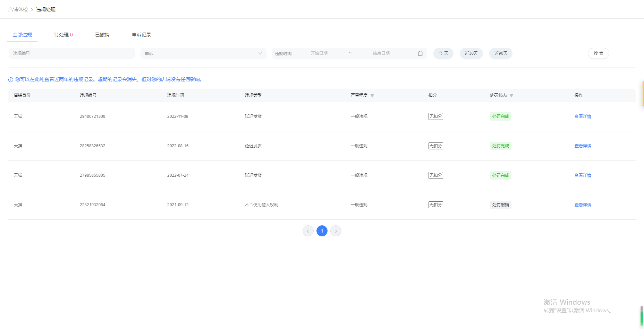Open 店铺体检 breadcrumb link
Viewport: 644px width, 331px height.
click(18, 9)
